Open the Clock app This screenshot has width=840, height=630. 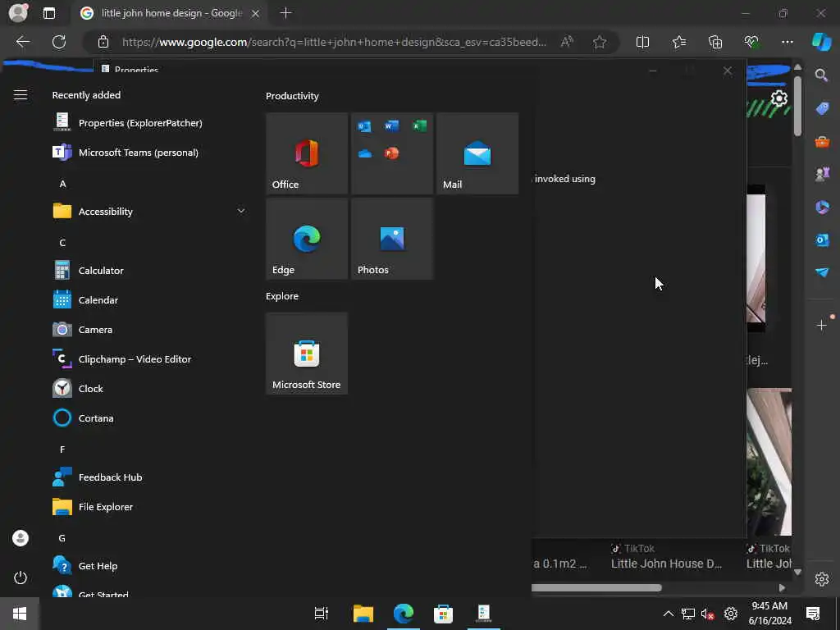point(150,388)
